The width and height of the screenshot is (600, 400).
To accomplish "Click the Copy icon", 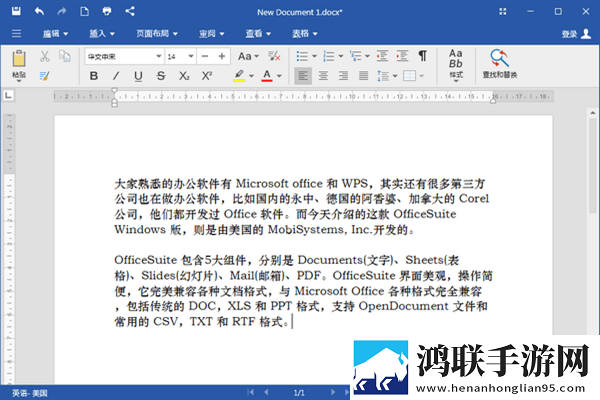I will (x=65, y=56).
